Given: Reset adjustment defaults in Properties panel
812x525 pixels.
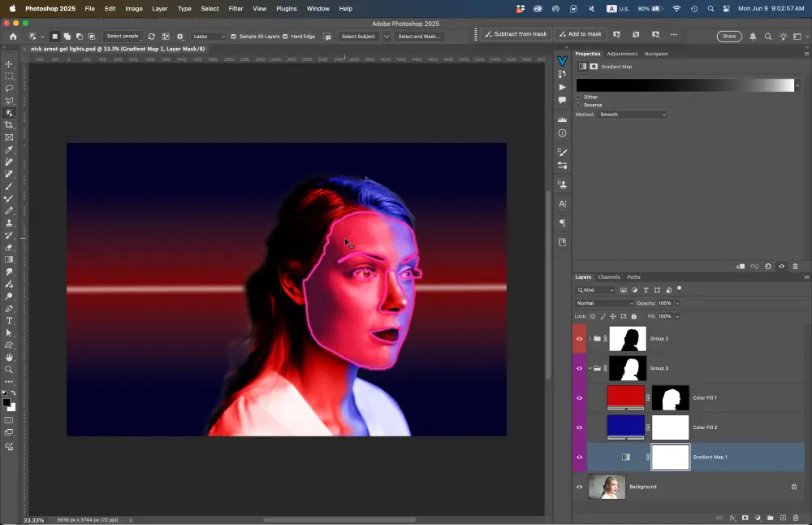Looking at the screenshot, I should click(768, 267).
